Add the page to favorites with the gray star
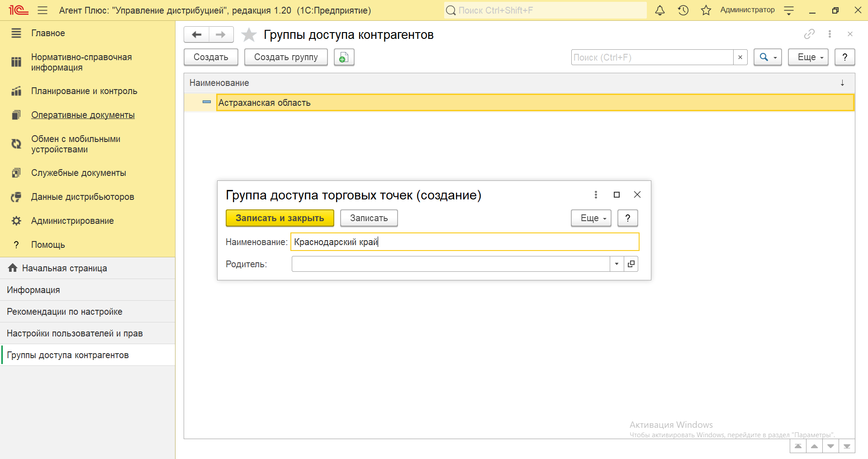The width and height of the screenshot is (868, 459). coord(249,35)
